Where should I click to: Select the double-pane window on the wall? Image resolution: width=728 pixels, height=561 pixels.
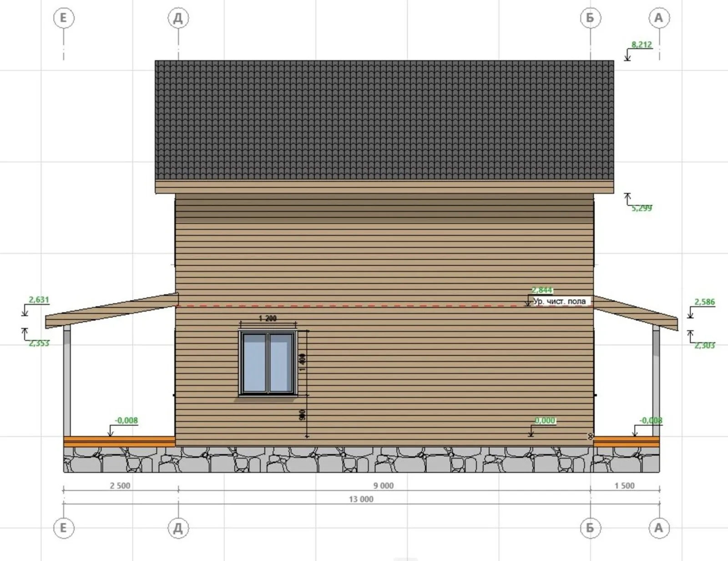coord(268,363)
